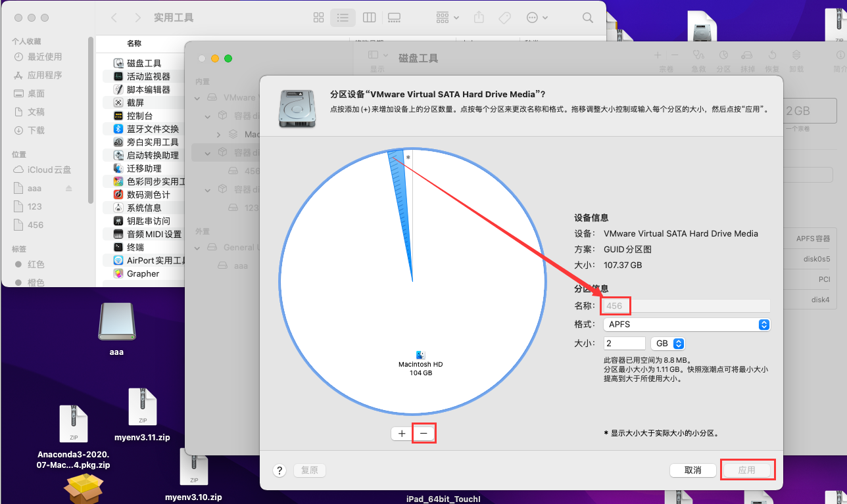Remove partition with minus button
Viewport: 847px width, 504px height.
click(x=423, y=434)
